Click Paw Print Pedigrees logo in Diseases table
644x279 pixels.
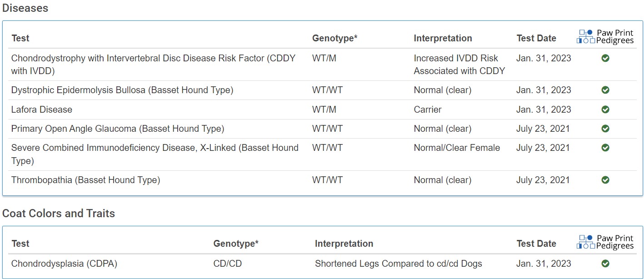tap(605, 36)
